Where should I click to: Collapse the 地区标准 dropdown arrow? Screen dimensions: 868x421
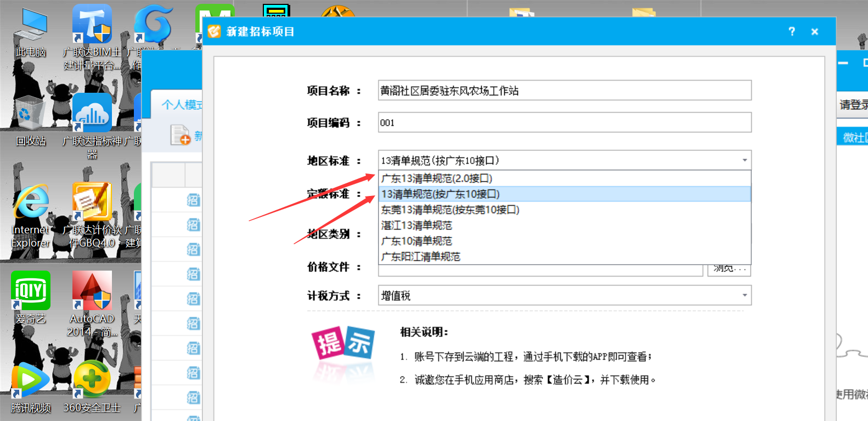click(745, 160)
